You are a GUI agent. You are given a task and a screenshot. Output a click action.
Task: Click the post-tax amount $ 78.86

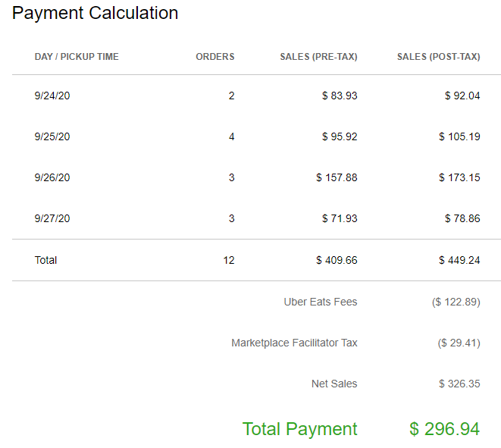tap(462, 218)
